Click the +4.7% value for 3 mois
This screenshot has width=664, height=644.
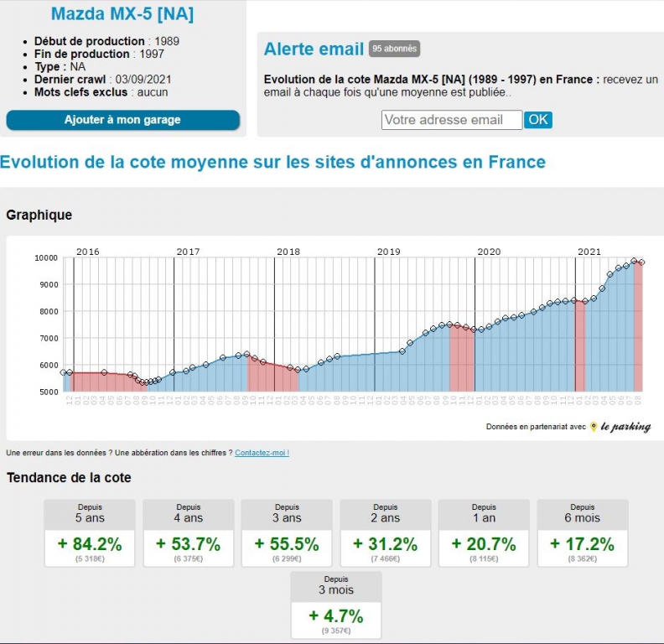(336, 616)
